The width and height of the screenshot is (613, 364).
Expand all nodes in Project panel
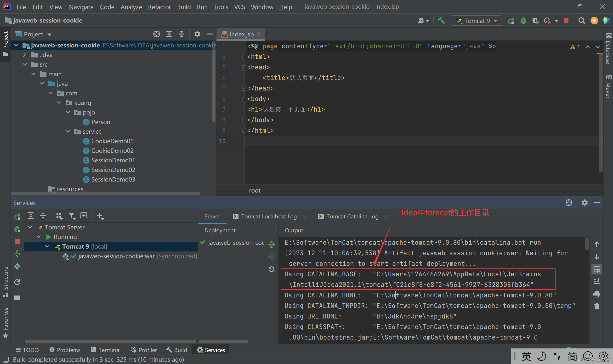[169, 34]
